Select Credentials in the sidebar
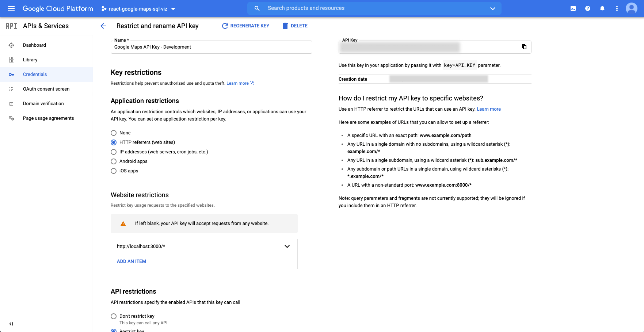Image resolution: width=644 pixels, height=332 pixels. coord(46,75)
